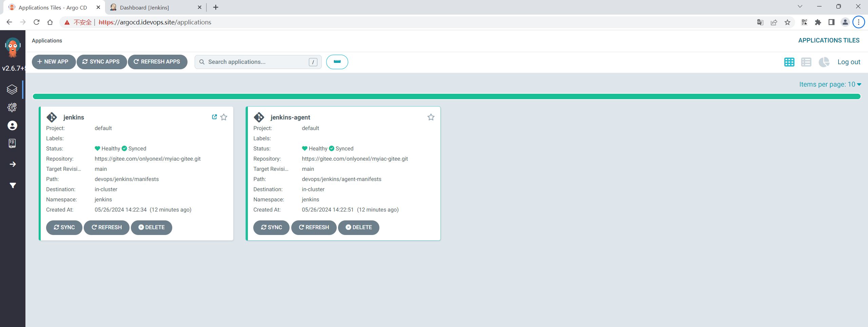Open a new browser tab

216,7
